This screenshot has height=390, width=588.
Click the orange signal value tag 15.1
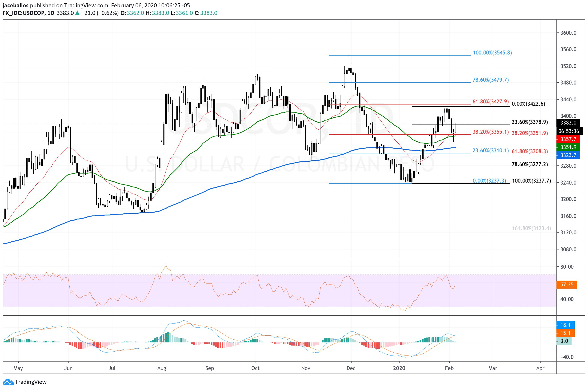[x=566, y=333]
